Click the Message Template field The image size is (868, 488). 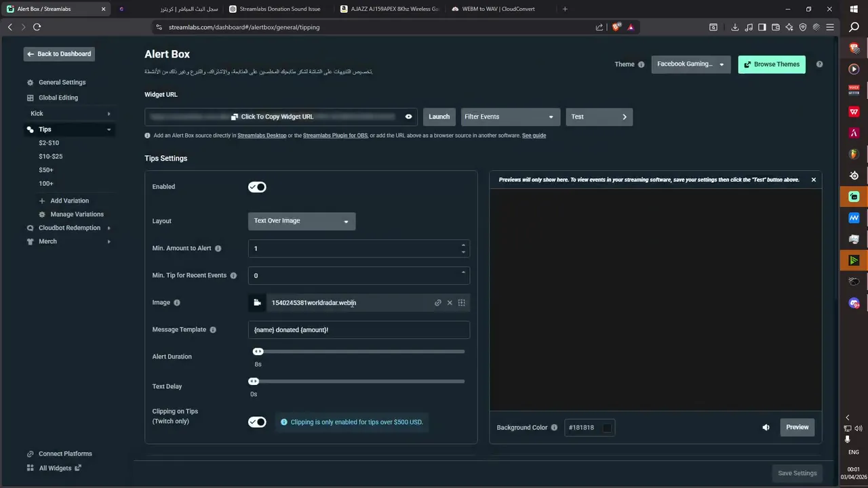[359, 329]
